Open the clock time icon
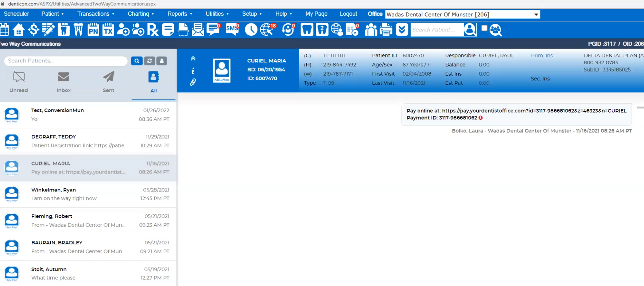The image size is (644, 286). [251, 30]
